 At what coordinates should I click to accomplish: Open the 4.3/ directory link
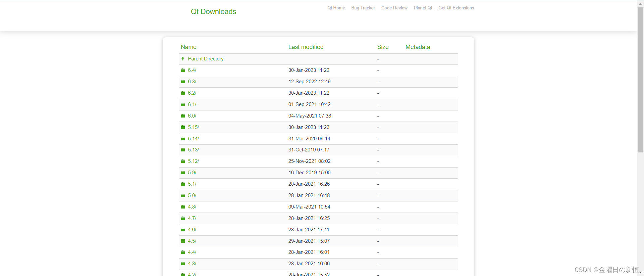click(x=192, y=264)
